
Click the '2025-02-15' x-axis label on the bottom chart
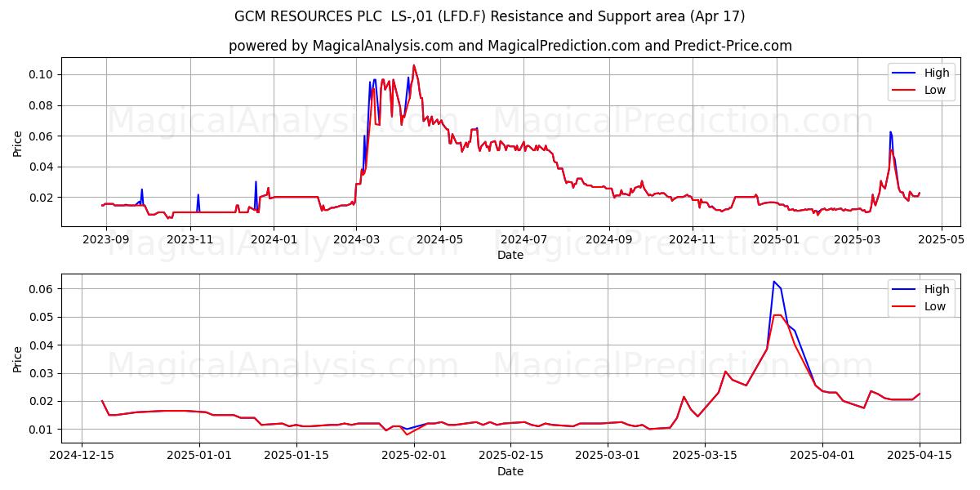click(511, 457)
